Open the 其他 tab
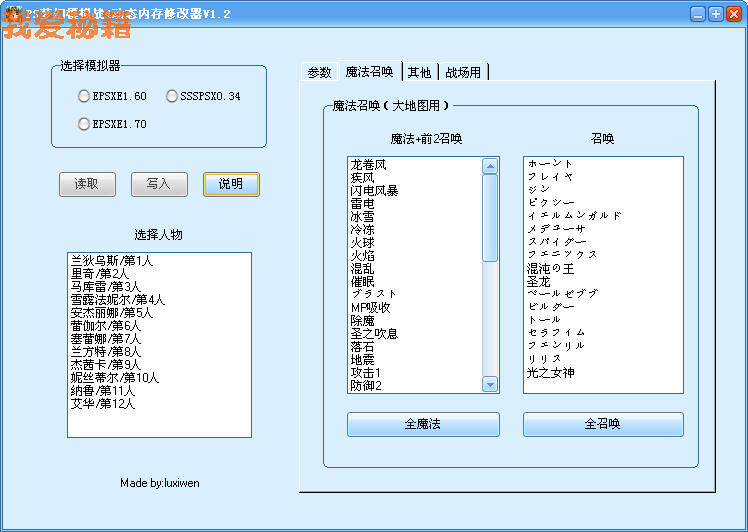The height and width of the screenshot is (532, 748). pos(419,72)
